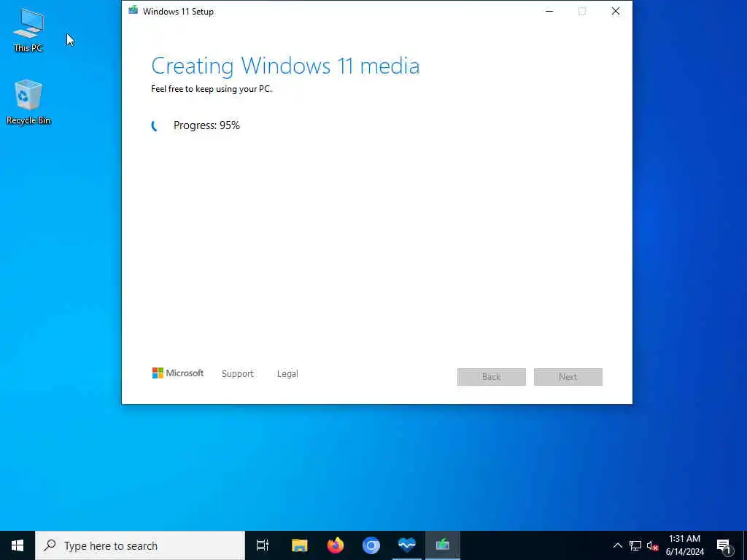Viewport: 747px width, 560px height.
Task: Open the notification center icon
Action: (724, 545)
